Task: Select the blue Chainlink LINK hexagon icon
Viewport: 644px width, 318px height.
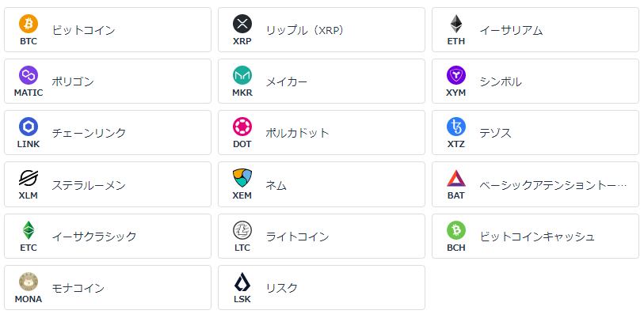Action: [29, 127]
